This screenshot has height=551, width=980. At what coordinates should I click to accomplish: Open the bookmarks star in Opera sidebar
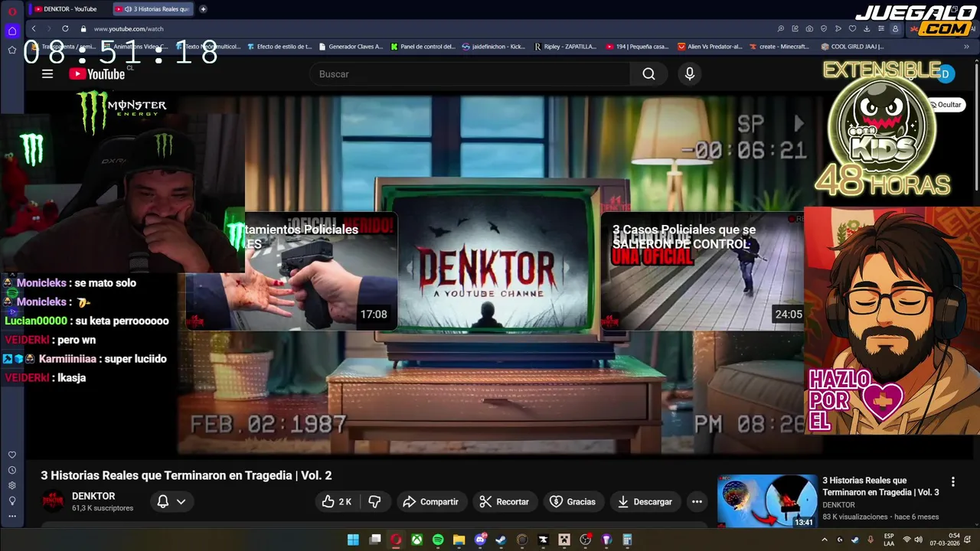click(x=12, y=50)
